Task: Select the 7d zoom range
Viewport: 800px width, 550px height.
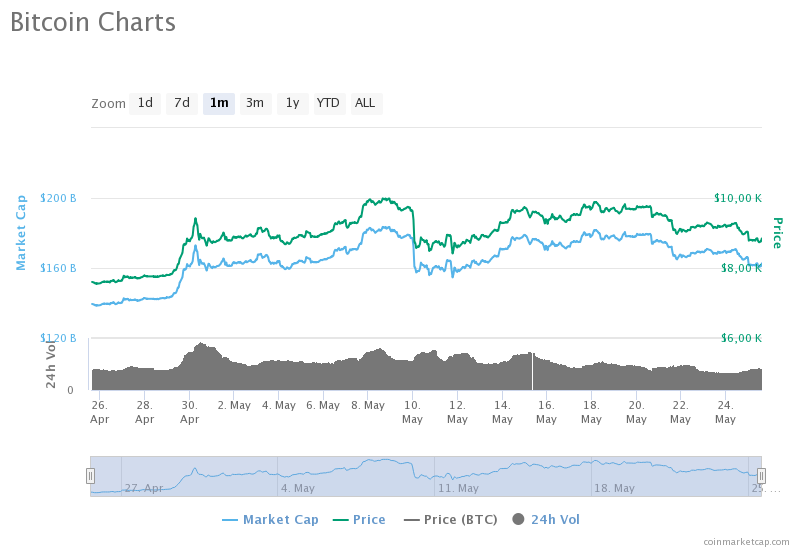Action: pyautogui.click(x=182, y=104)
